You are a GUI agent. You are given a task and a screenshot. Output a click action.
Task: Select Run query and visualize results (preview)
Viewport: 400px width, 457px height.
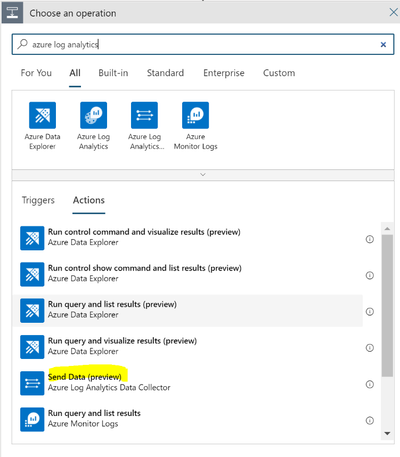point(188,347)
